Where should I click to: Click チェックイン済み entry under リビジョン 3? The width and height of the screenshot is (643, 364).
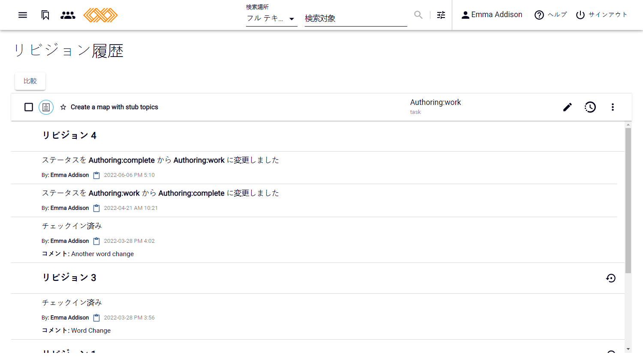pyautogui.click(x=72, y=303)
